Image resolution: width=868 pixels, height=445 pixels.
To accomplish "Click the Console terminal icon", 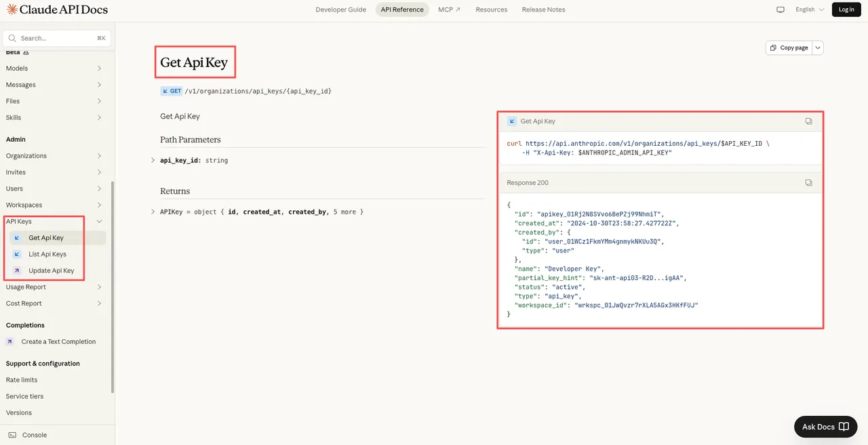I will tap(12, 435).
